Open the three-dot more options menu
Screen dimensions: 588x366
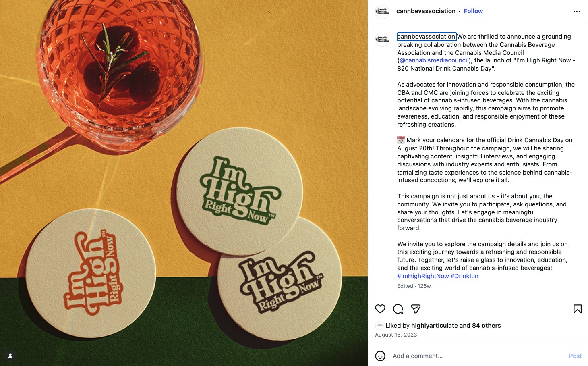click(577, 12)
